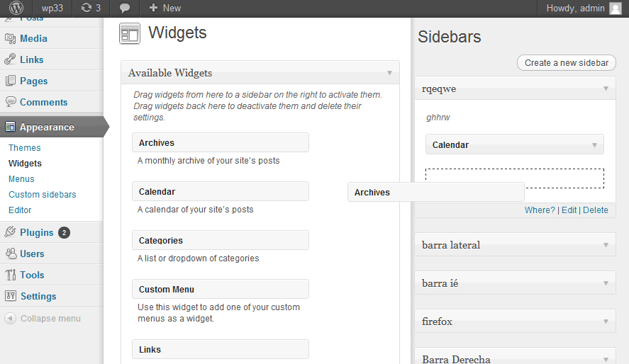
Task: Click the Users icon in sidebar
Action: click(x=11, y=254)
